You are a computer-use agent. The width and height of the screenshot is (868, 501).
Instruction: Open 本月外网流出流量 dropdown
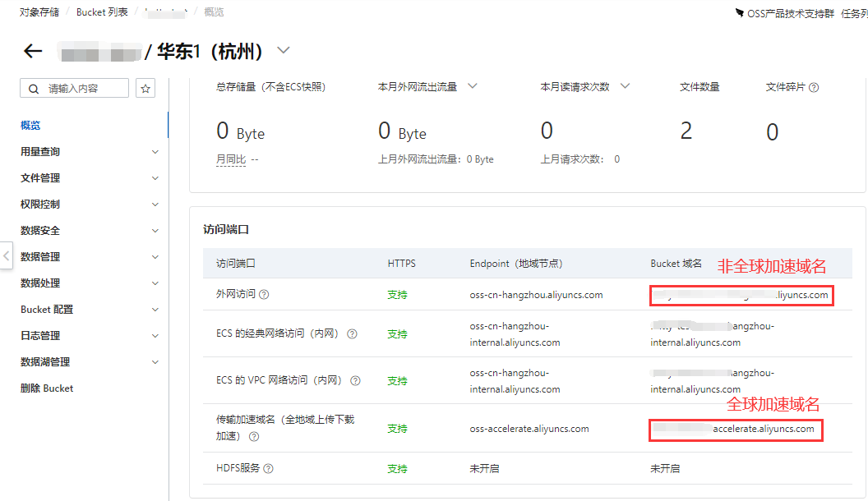473,86
